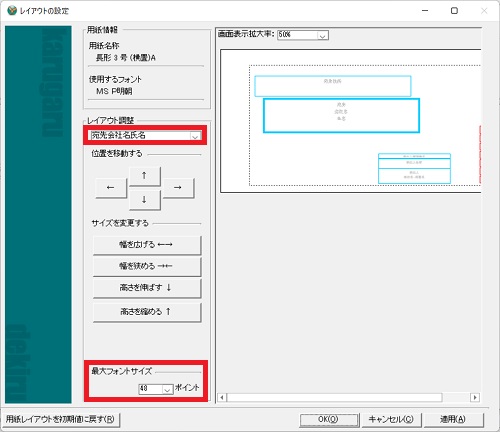Click the キャンセル button
The height and width of the screenshot is (432, 500).
[x=391, y=420]
